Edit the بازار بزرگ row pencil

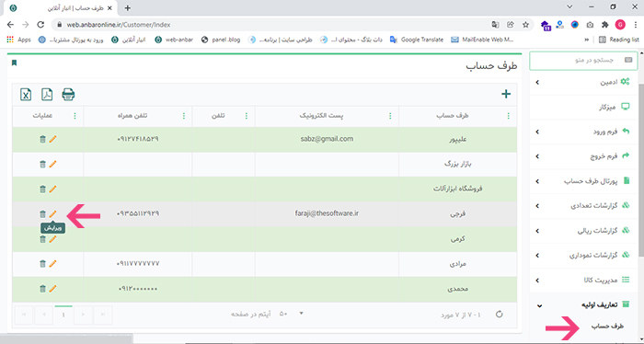tap(52, 165)
